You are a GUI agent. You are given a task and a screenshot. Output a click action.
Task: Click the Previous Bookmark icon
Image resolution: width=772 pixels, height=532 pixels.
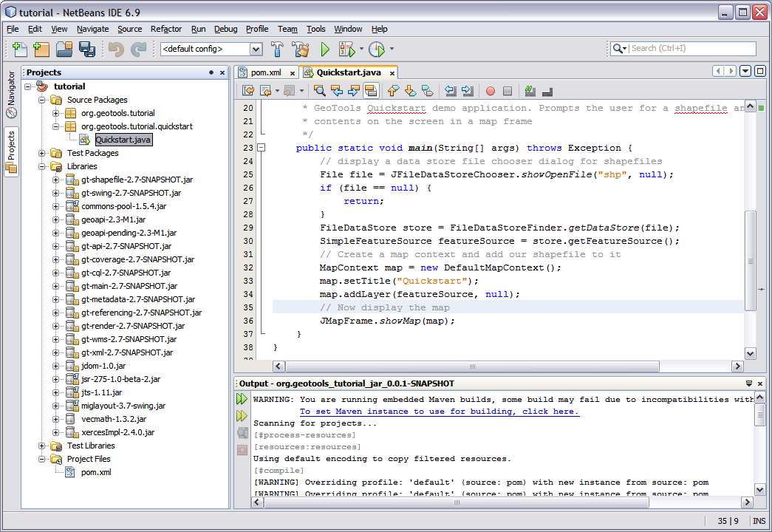click(393, 91)
